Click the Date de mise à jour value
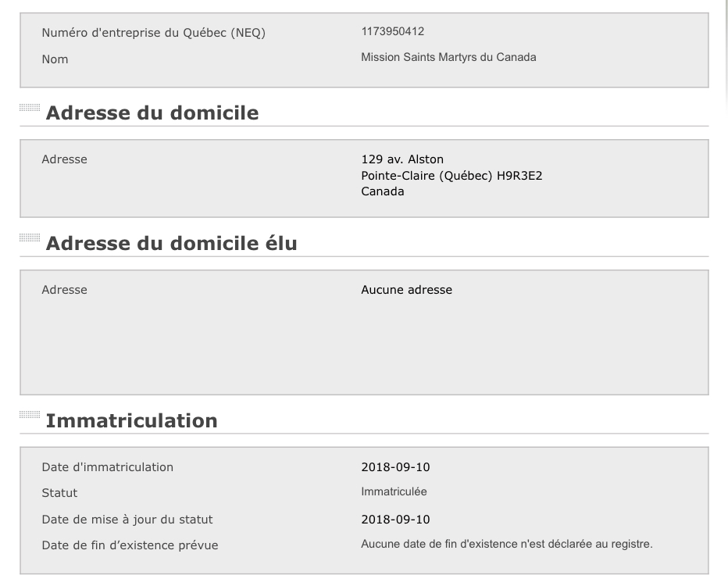This screenshot has width=728, height=586. 395,520
